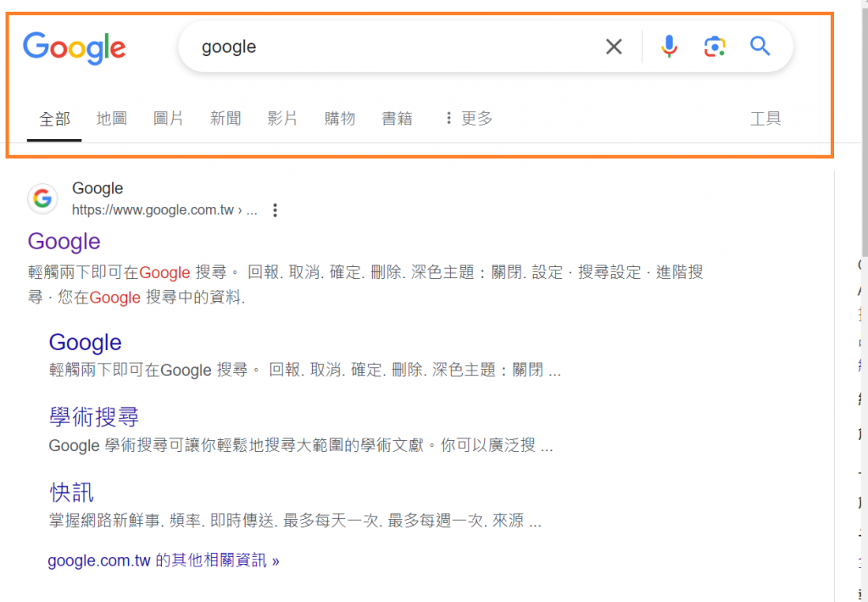
Task: Open the 快訊 sitelink
Action: [x=71, y=492]
